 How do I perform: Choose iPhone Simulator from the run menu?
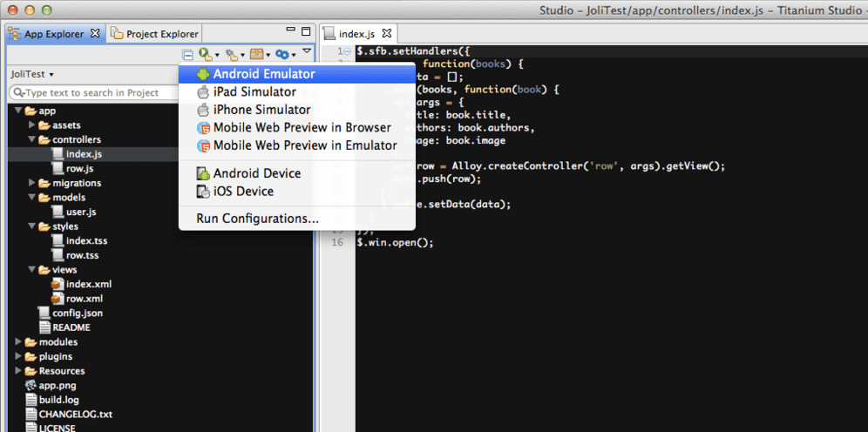pos(297,110)
